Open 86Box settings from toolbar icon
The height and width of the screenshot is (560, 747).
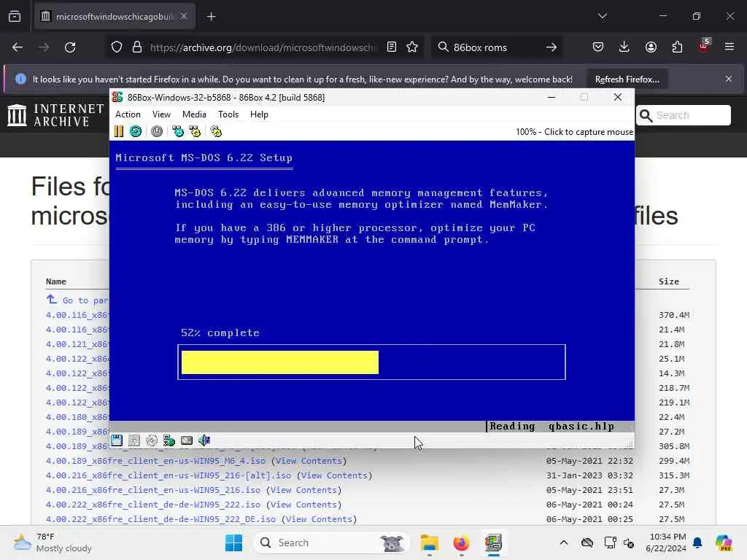(216, 131)
